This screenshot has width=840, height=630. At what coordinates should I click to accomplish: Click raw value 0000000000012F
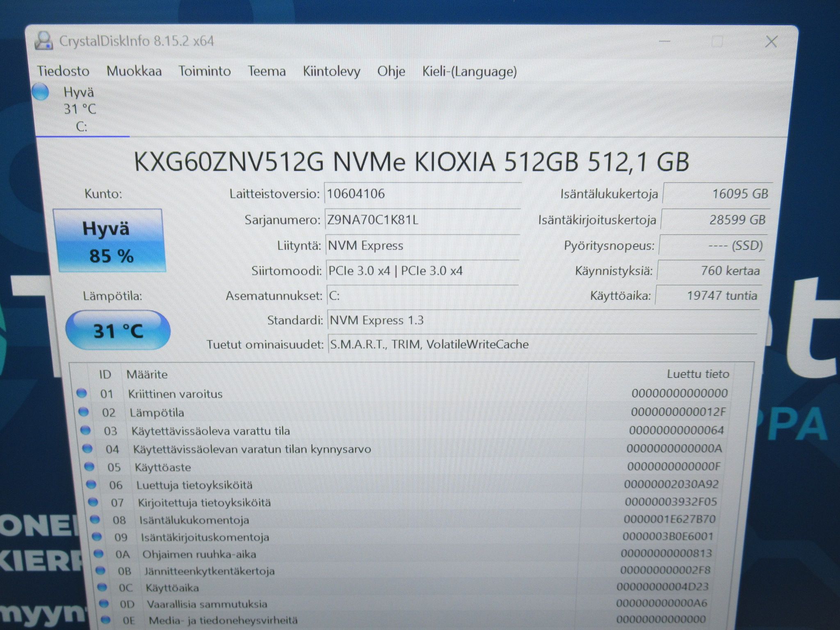(x=678, y=412)
